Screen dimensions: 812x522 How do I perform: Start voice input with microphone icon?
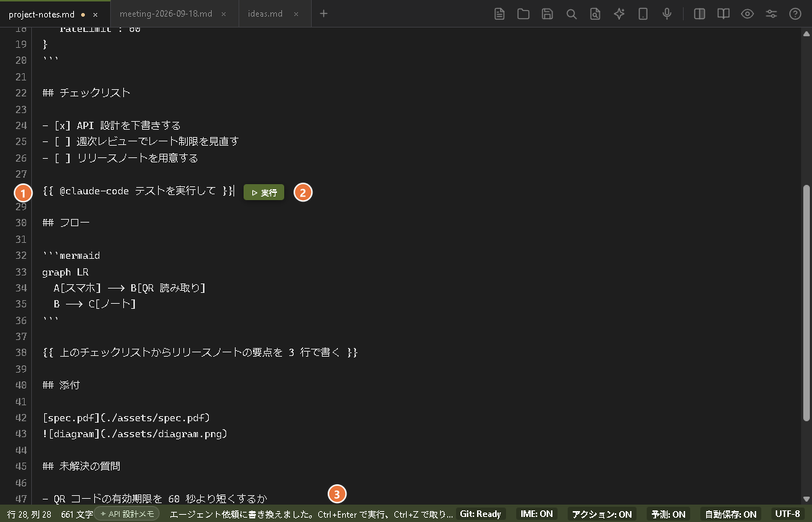tap(667, 14)
